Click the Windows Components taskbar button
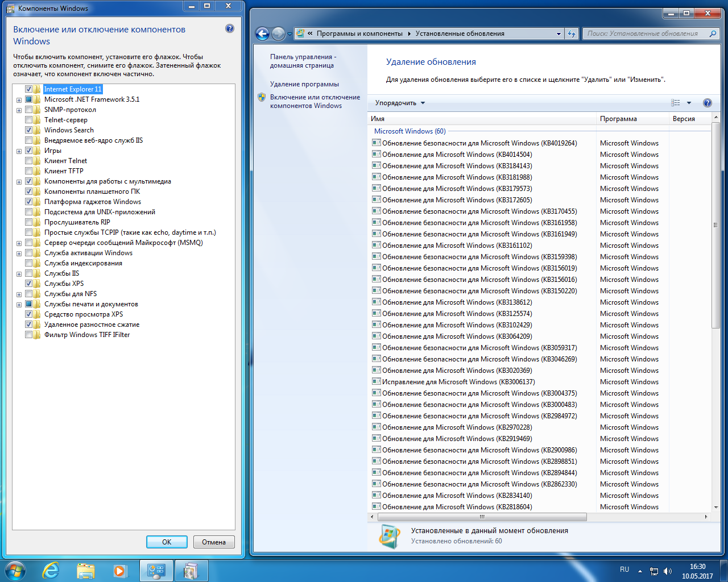This screenshot has height=582, width=728. click(x=191, y=571)
